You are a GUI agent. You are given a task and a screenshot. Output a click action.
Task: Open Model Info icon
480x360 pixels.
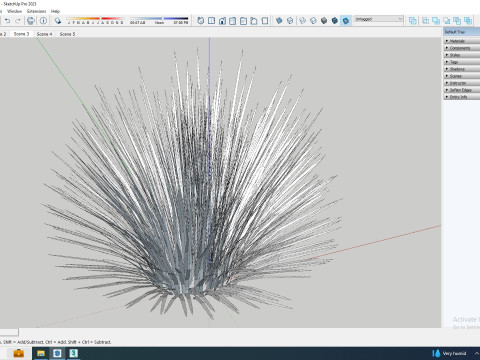tap(43, 21)
